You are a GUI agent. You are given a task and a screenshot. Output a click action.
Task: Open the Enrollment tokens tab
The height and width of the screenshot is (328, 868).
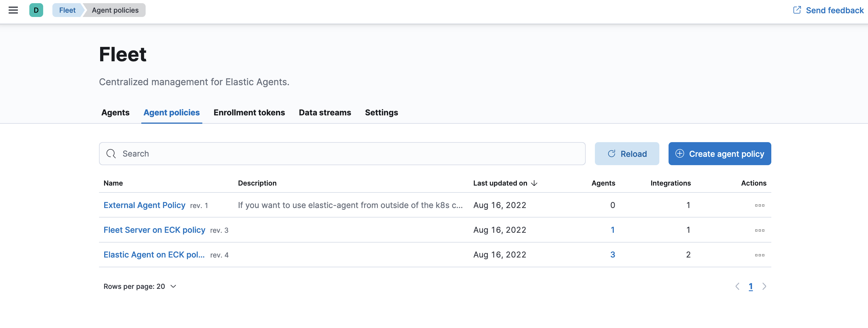pyautogui.click(x=249, y=112)
